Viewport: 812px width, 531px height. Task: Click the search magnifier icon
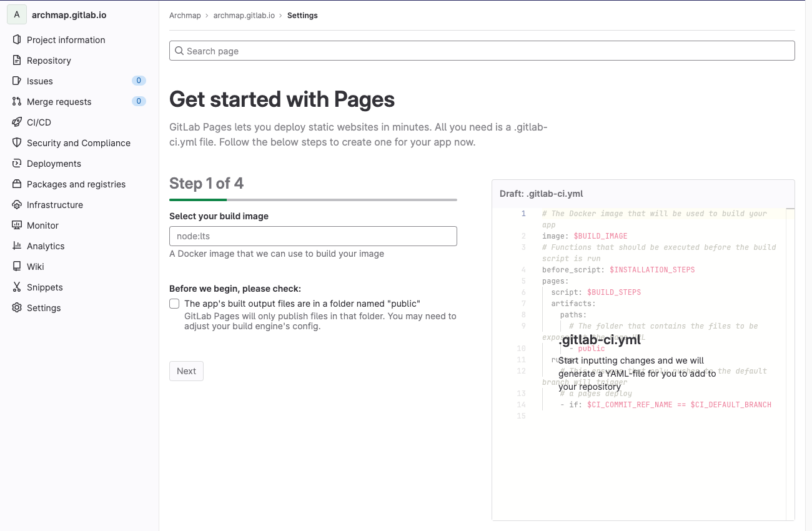[x=179, y=51]
